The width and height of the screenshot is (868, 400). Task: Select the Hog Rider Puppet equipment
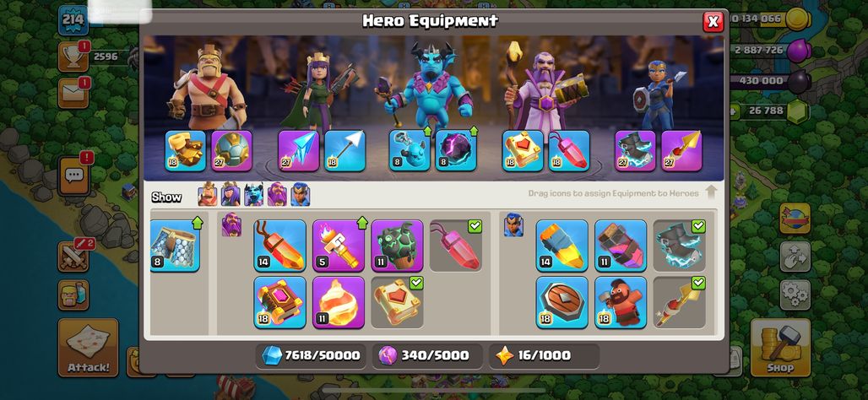tap(621, 302)
